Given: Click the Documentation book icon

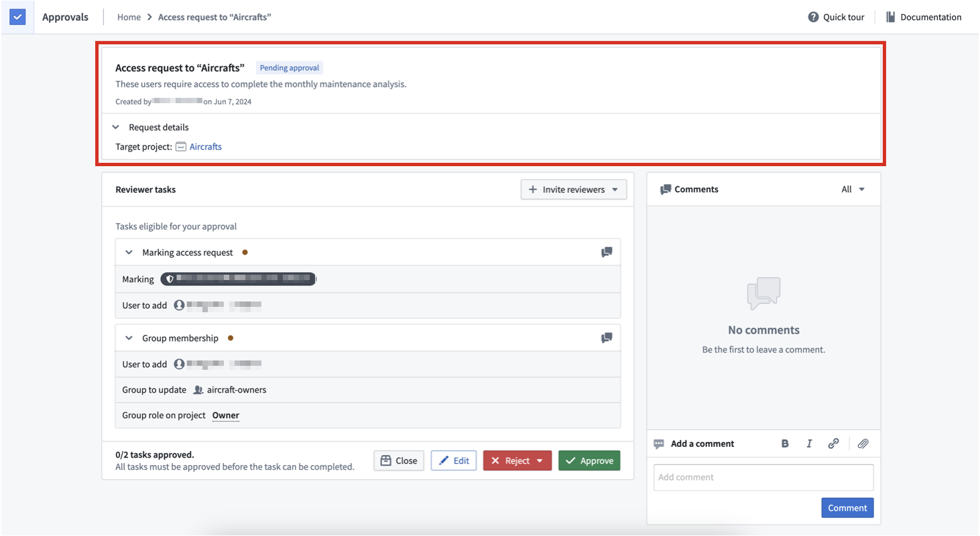Looking at the screenshot, I should click(x=891, y=17).
